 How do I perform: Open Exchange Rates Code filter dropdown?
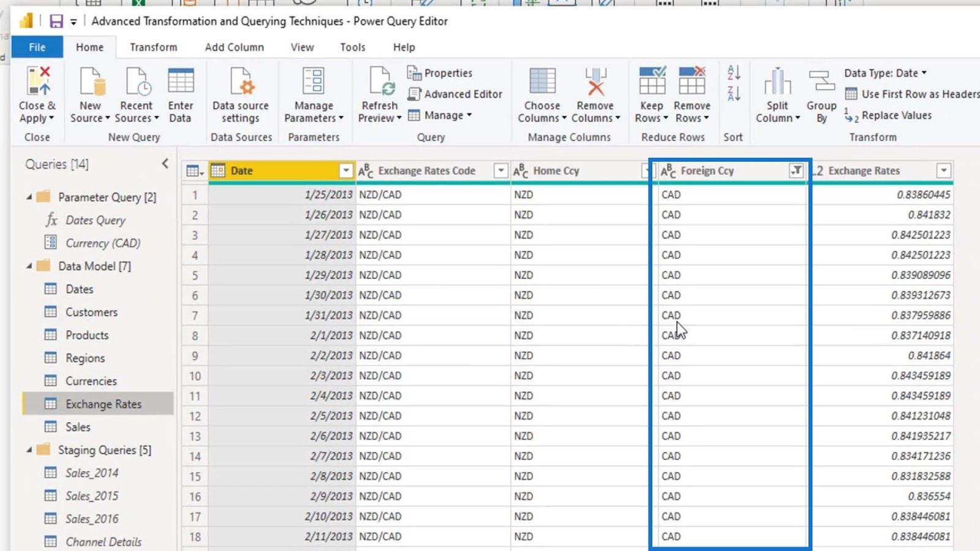[501, 171]
